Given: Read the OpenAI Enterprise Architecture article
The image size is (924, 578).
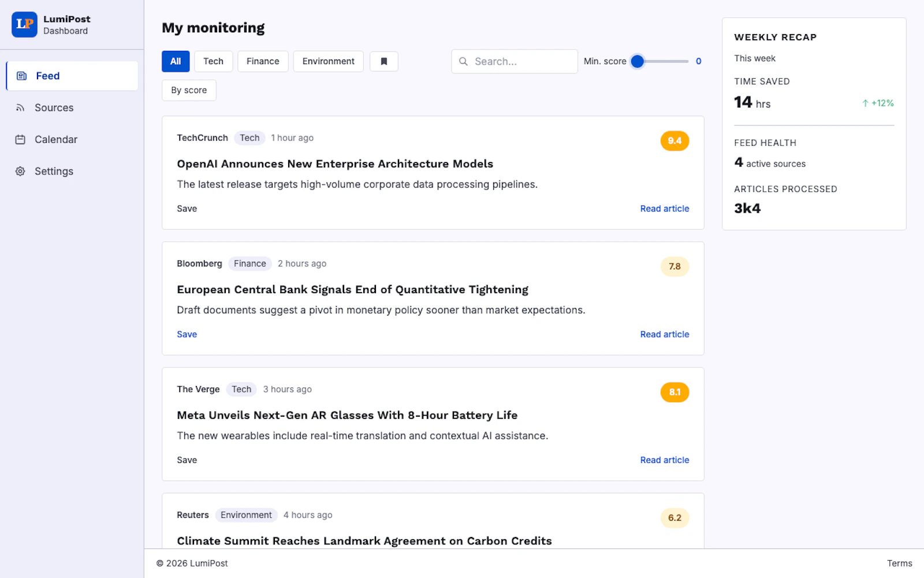Looking at the screenshot, I should coord(665,209).
